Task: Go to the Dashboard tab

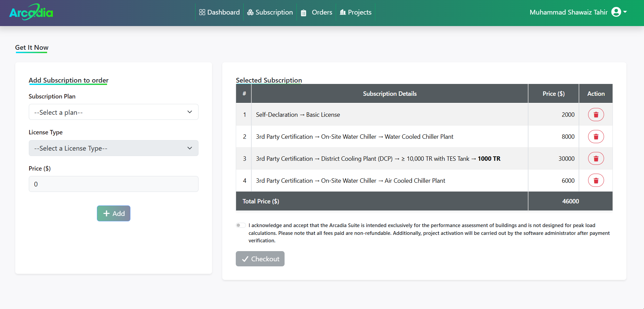Action: click(x=220, y=13)
